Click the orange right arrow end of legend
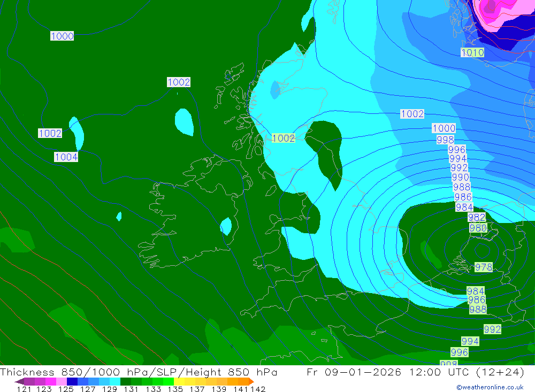 coord(251,381)
